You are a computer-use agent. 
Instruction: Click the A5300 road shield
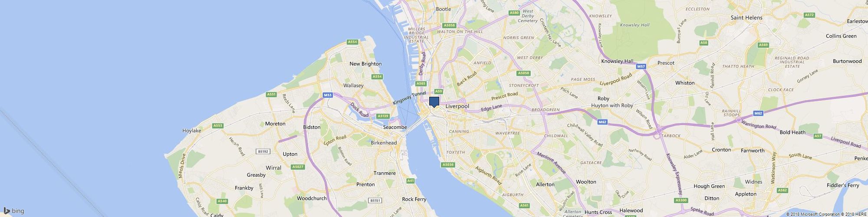pos(681,200)
